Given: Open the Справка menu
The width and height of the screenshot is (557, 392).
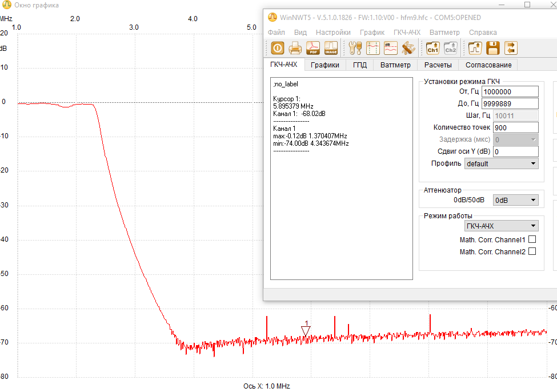Looking at the screenshot, I should point(483,33).
